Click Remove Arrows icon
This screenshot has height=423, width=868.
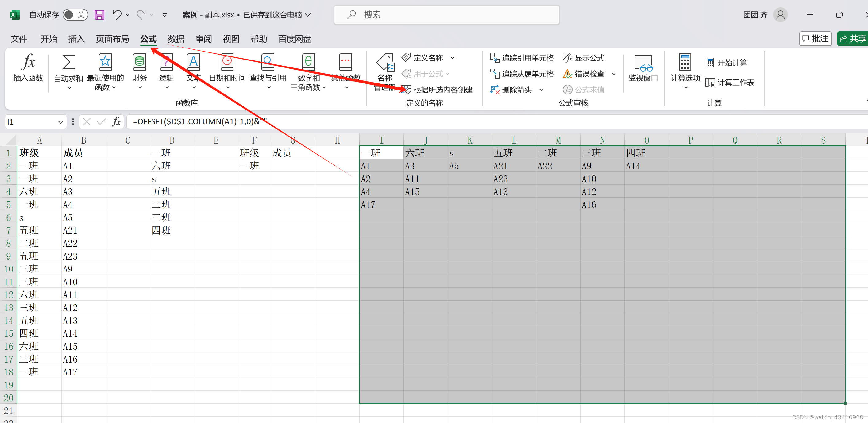[494, 90]
